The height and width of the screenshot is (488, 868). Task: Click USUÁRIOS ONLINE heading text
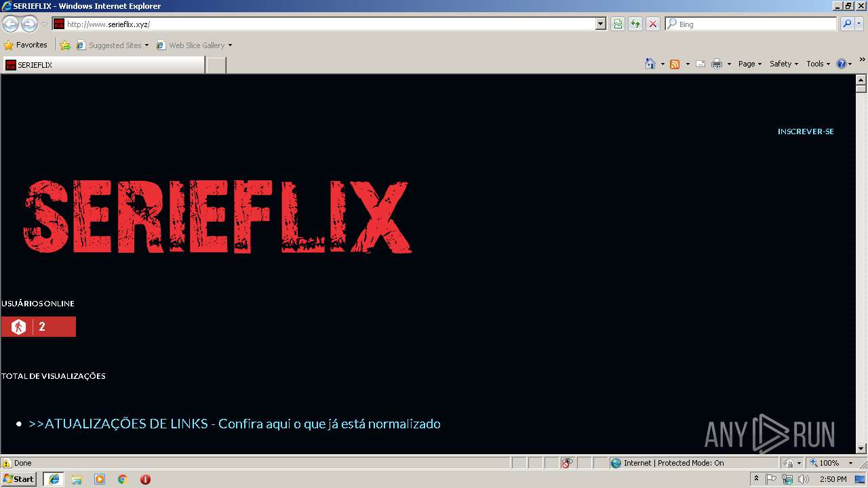tap(38, 304)
